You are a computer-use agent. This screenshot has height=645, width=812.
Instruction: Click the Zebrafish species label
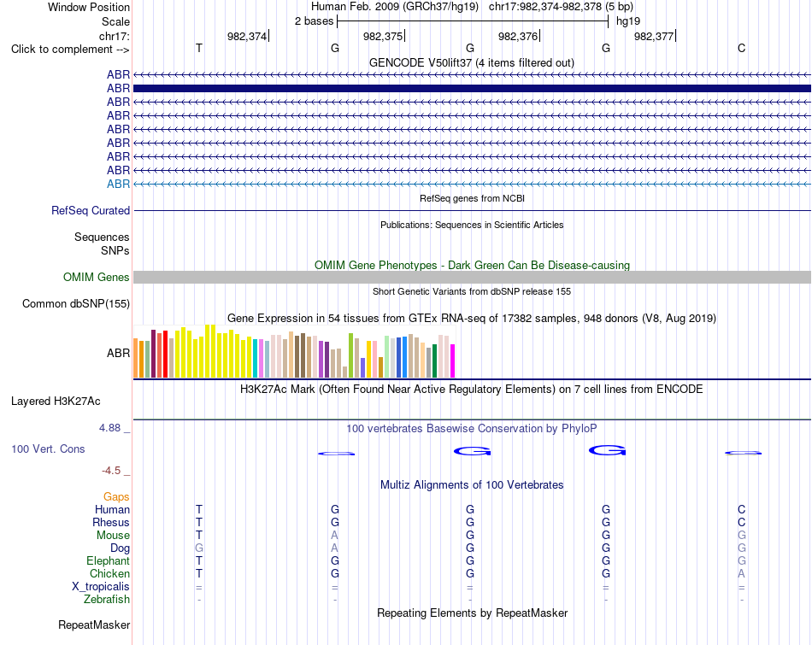(107, 600)
